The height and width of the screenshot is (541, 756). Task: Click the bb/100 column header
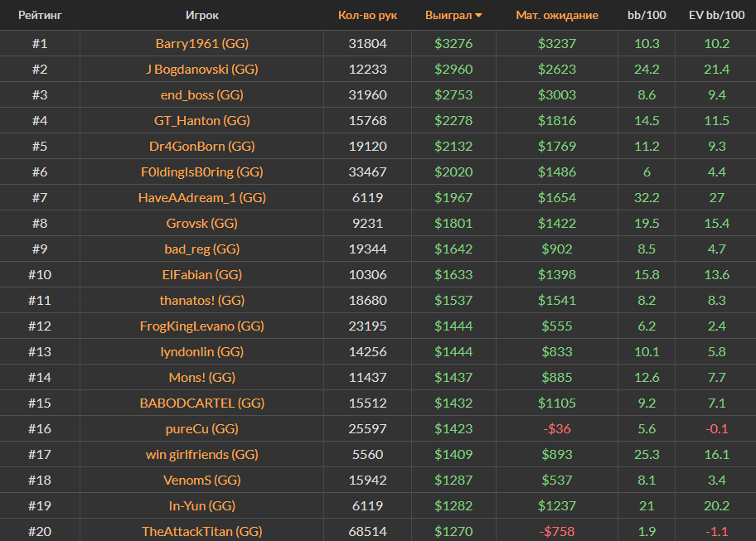pyautogui.click(x=647, y=15)
